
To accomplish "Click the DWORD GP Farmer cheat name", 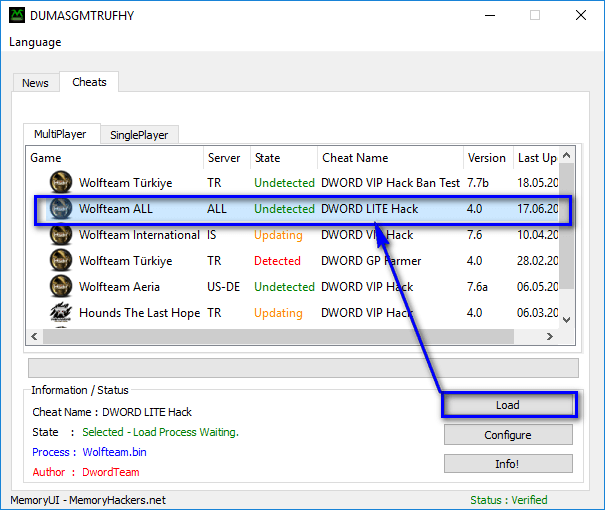I will point(371,260).
